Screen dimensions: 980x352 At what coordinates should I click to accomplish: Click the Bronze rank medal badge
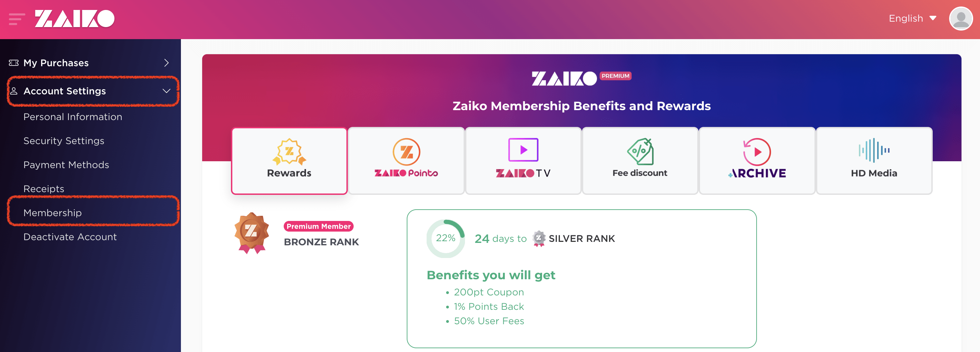coord(252,233)
